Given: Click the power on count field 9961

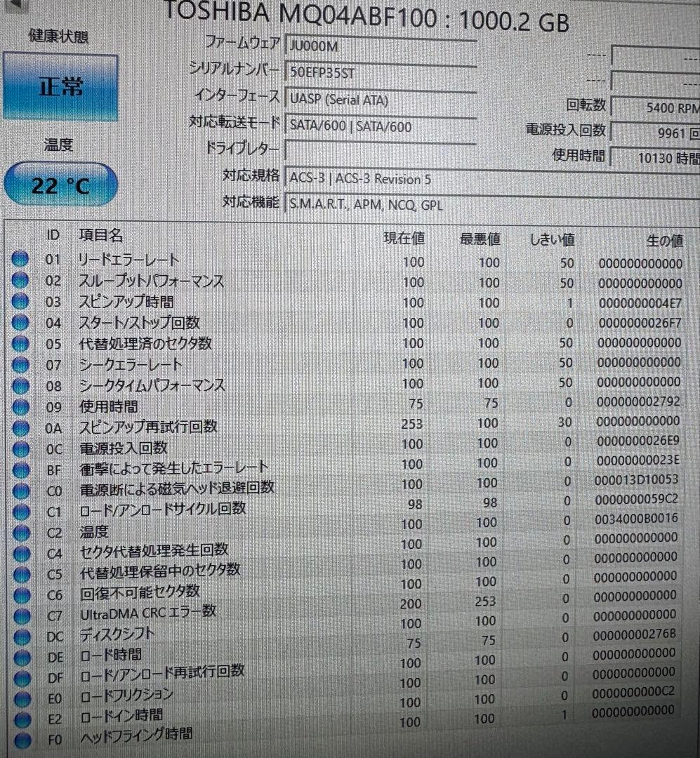Looking at the screenshot, I should pos(656,133).
